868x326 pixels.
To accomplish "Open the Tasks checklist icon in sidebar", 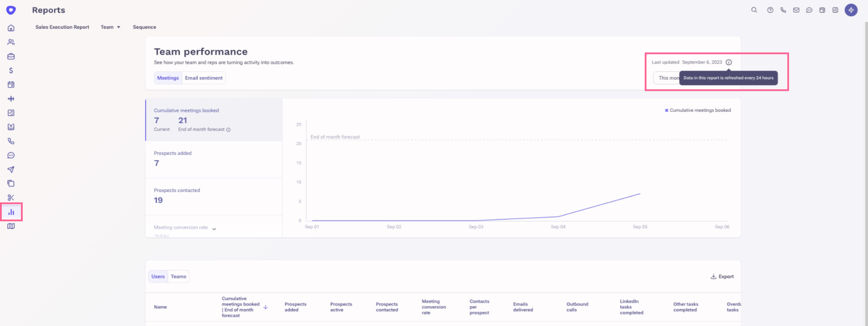I will tap(11, 113).
